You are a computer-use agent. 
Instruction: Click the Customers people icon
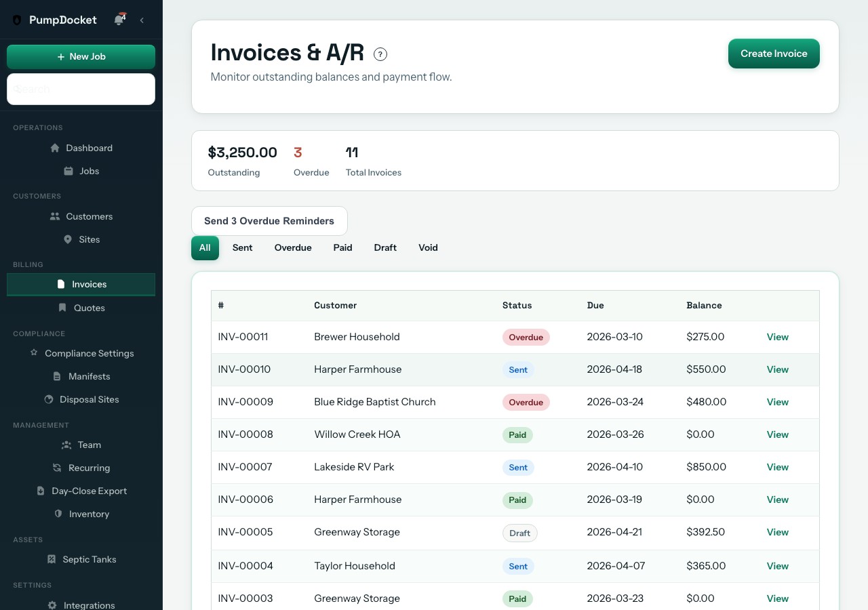[x=55, y=216]
